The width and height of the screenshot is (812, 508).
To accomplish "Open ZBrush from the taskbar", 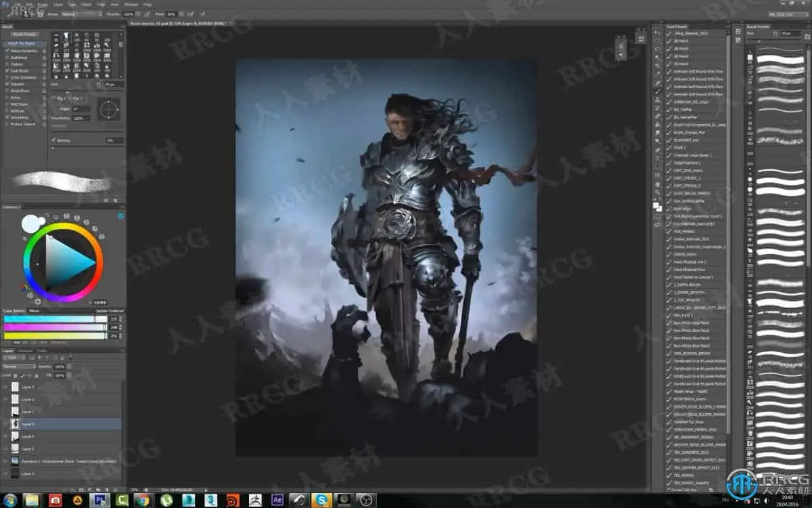I will coord(254,500).
